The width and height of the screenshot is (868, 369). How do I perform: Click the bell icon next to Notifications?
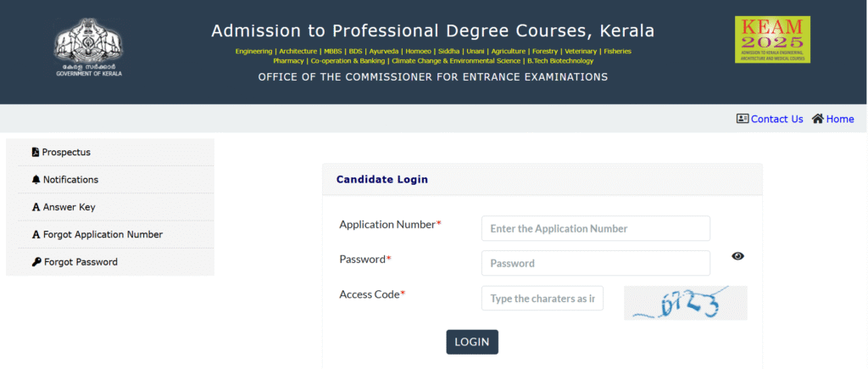36,180
